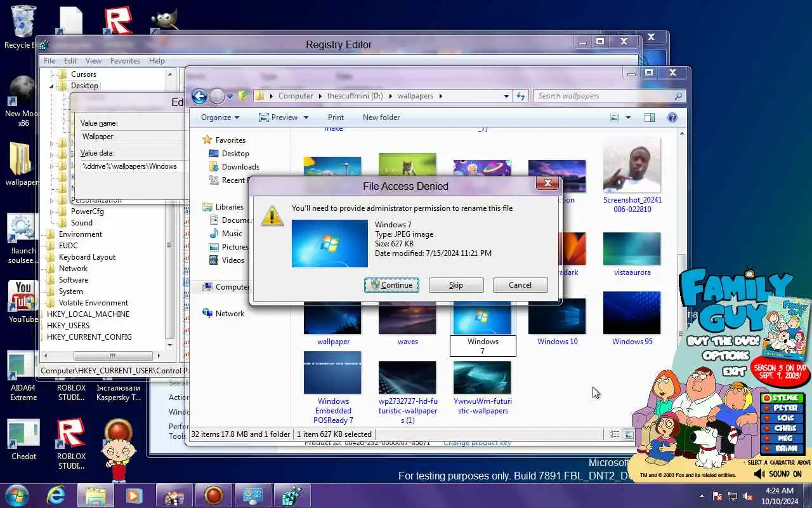Close the File Access Denied dialog

pyautogui.click(x=547, y=184)
